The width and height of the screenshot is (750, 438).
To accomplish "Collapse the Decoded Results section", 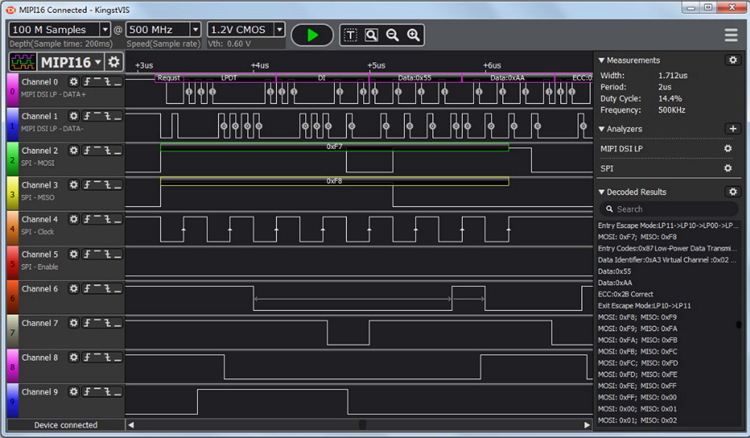I will [x=602, y=192].
